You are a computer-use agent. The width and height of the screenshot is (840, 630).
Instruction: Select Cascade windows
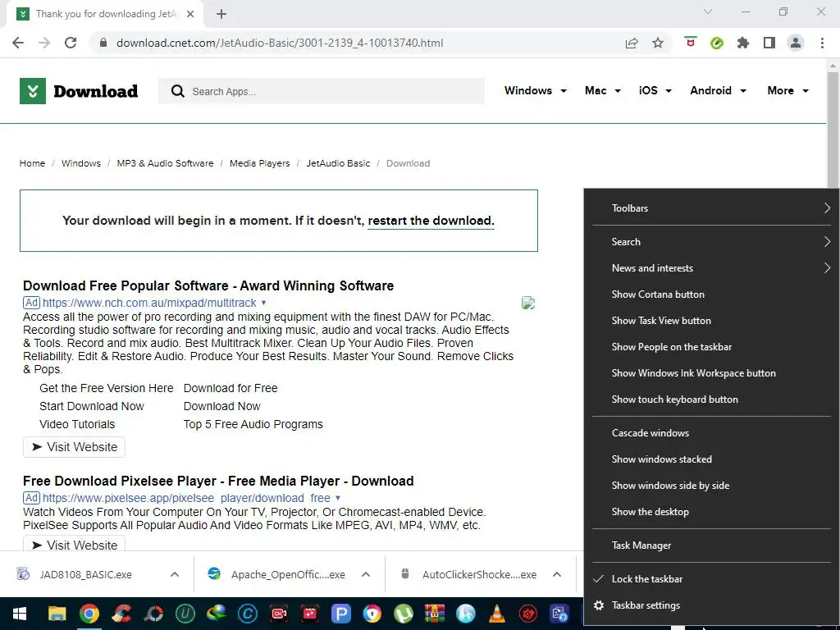[x=711, y=433]
